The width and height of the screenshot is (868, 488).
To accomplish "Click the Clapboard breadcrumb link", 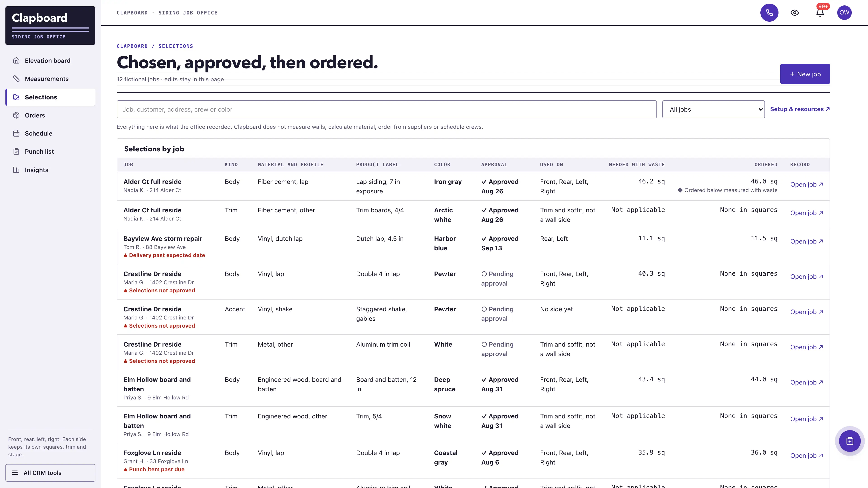I will (x=132, y=46).
